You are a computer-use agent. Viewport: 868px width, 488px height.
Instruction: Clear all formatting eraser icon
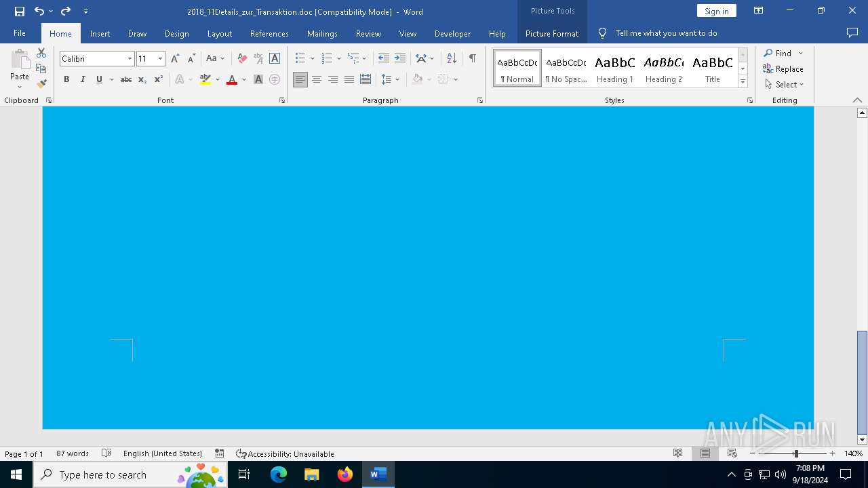[x=242, y=59]
